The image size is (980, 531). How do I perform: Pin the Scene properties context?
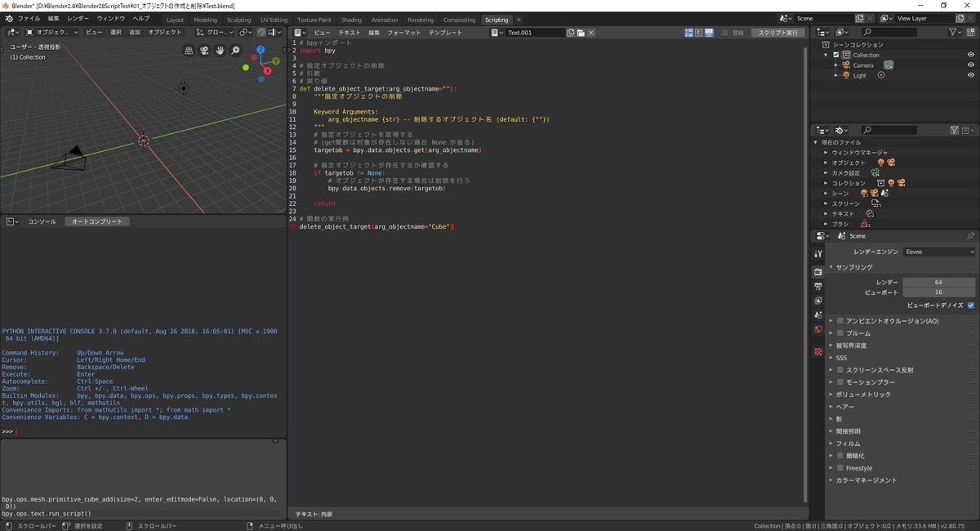pyautogui.click(x=970, y=235)
